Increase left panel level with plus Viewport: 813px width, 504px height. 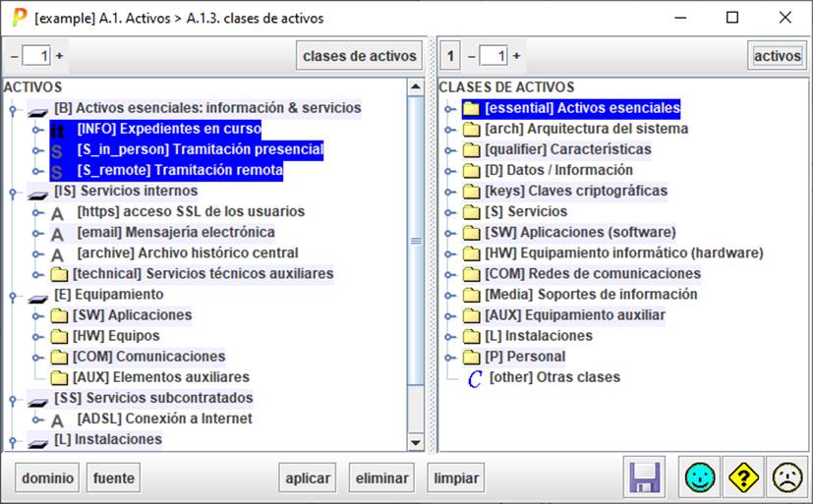pyautogui.click(x=58, y=56)
